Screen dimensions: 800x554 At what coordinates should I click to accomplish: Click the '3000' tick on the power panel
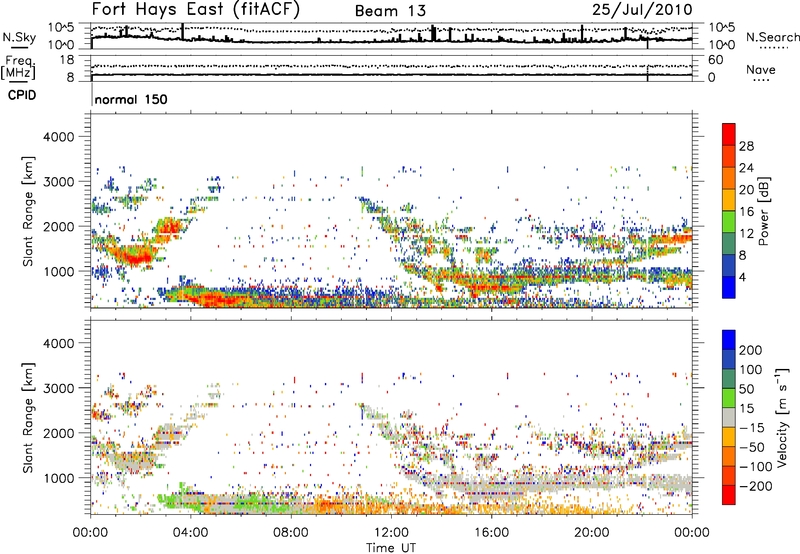pyautogui.click(x=59, y=182)
